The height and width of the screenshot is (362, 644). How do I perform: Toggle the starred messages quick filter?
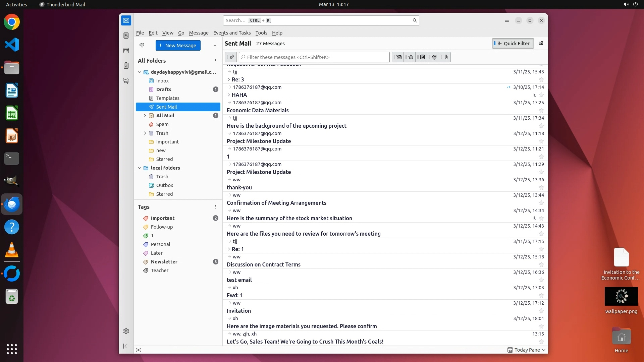click(x=411, y=57)
